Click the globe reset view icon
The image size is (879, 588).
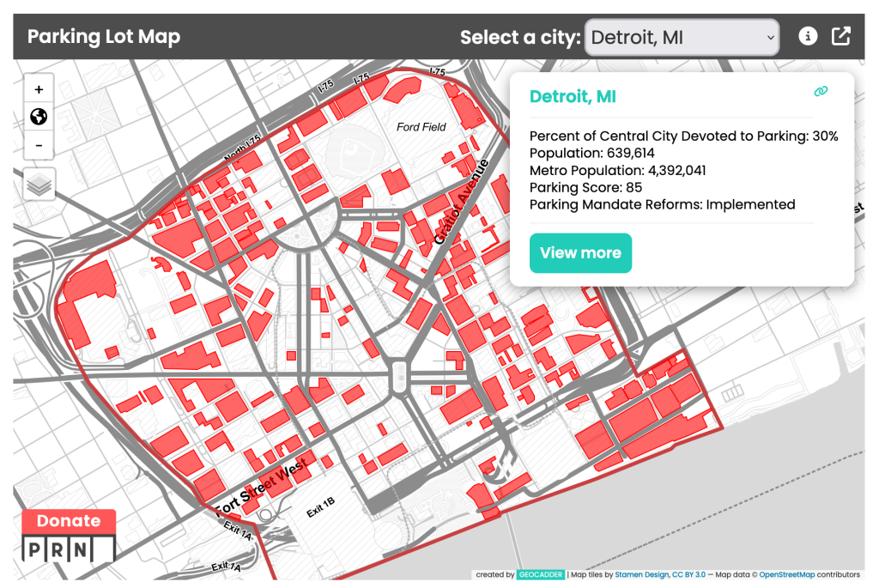(39, 117)
